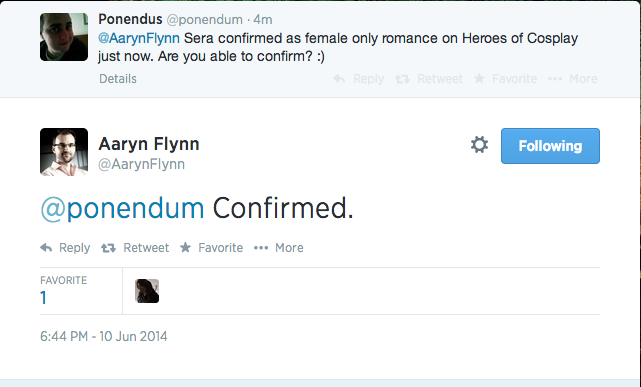Open the avatar of user who favorited
This screenshot has height=387, width=641.
click(147, 291)
